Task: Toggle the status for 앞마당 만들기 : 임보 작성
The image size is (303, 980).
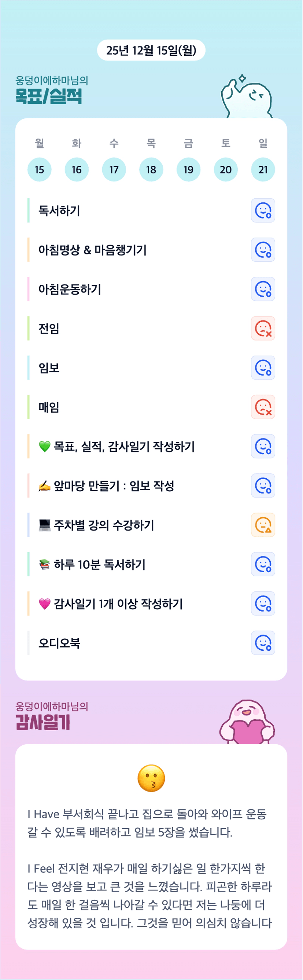Action: click(263, 486)
